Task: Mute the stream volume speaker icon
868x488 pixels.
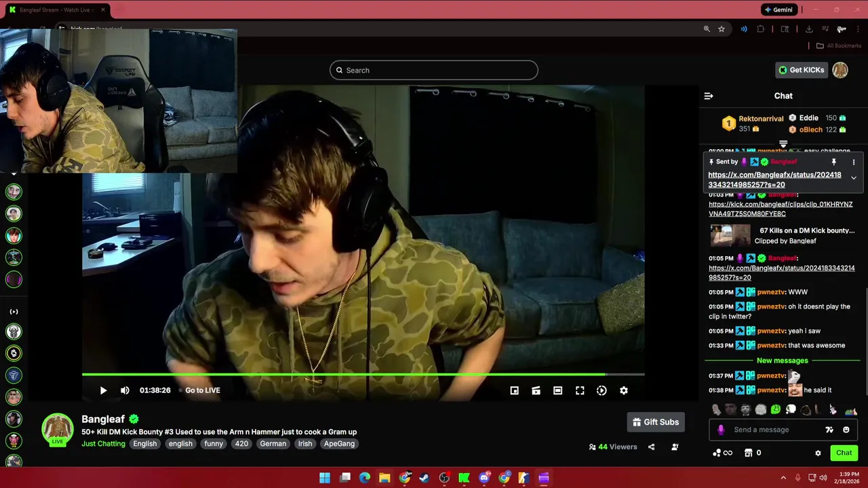Action: (x=125, y=390)
